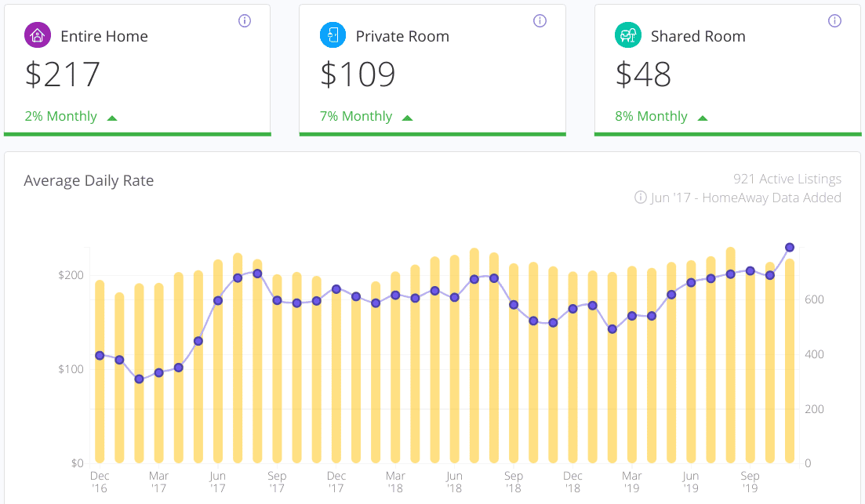This screenshot has height=504, width=865.
Task: Select the Sep '19 axis label
Action: coord(750,481)
